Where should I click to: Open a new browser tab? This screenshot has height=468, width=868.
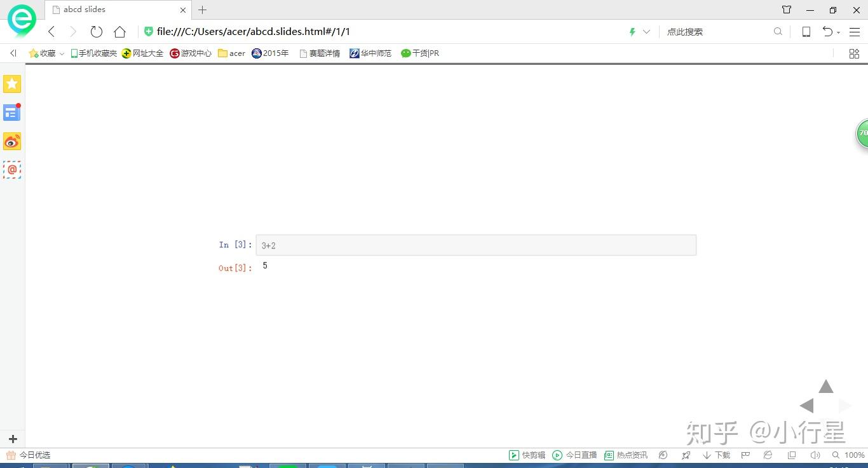coord(202,10)
